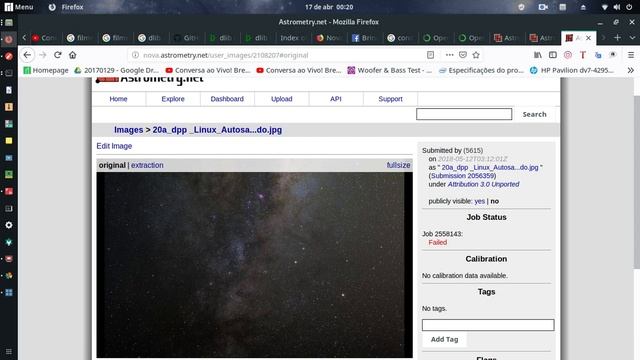This screenshot has height=360, width=640.
Task: Set publicly visible to yes
Action: (x=480, y=201)
